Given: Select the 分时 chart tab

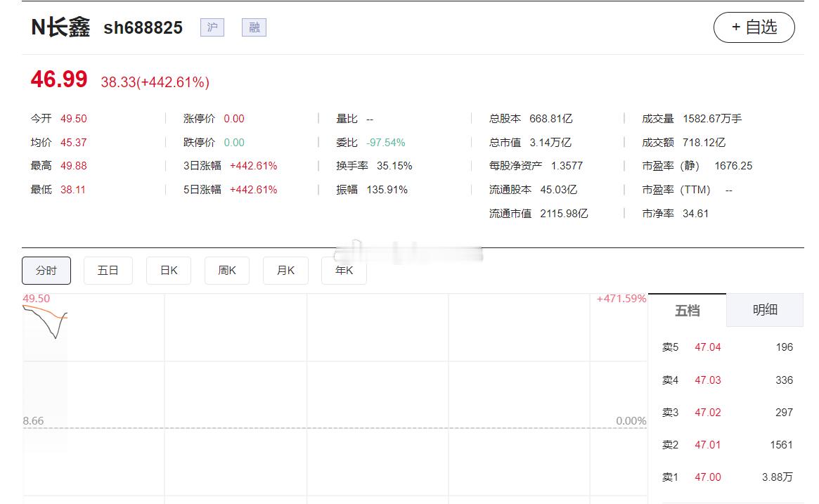Looking at the screenshot, I should pos(46,271).
